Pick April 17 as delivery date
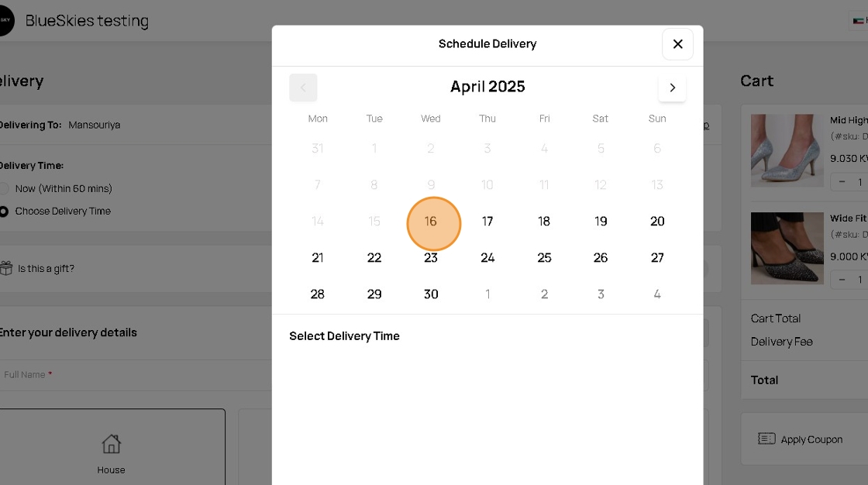This screenshot has height=485, width=868. point(487,222)
